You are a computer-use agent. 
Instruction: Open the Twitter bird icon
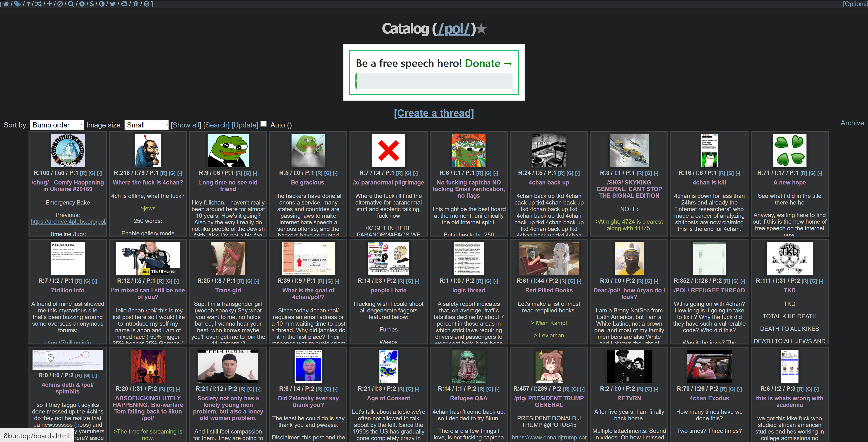coord(113,4)
